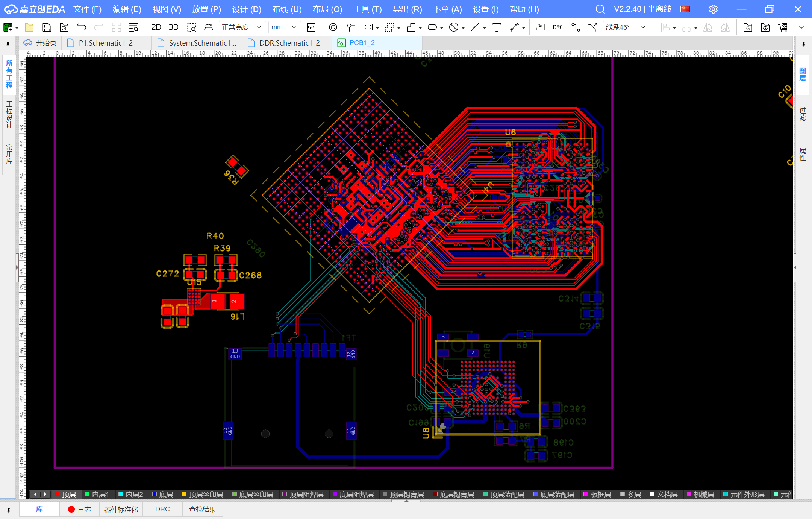This screenshot has height=519, width=812.
Task: Switch to 3D view
Action: (x=173, y=27)
